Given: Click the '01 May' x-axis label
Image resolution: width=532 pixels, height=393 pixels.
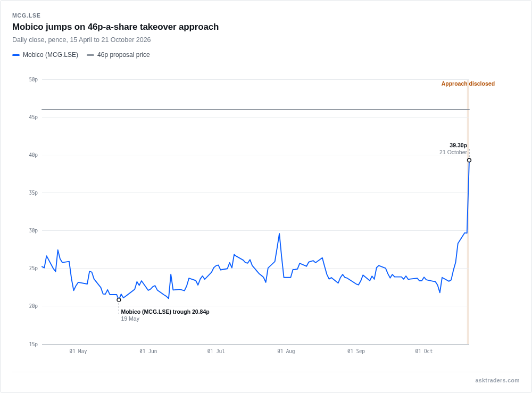Looking at the screenshot, I should (78, 352).
